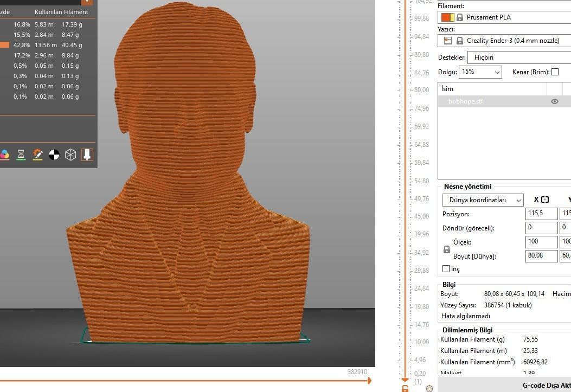Image resolution: width=571 pixels, height=392 pixels.
Task: Click the uniform scale lock icon near Ölçek
Action: tap(446, 249)
